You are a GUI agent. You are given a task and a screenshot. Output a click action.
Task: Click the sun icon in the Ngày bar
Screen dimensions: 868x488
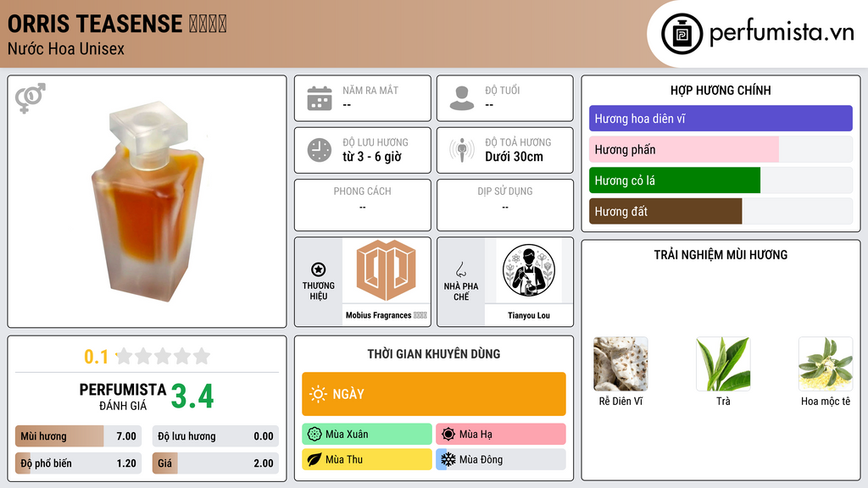pos(319,394)
